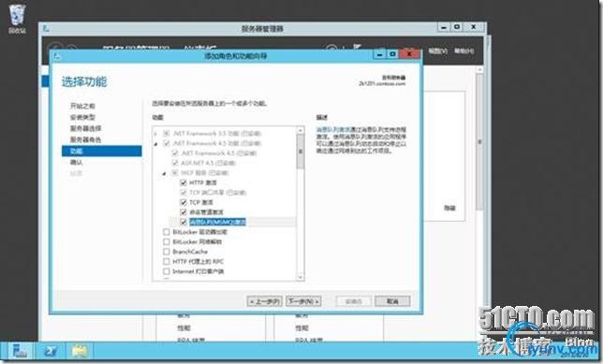Launch PowerShell from the taskbar
Screen dimensions: 603x364
coord(51,351)
